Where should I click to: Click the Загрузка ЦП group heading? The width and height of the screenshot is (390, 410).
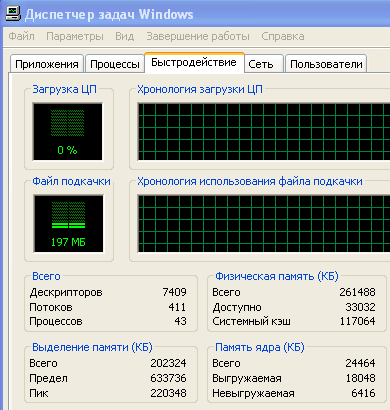pos(64,89)
